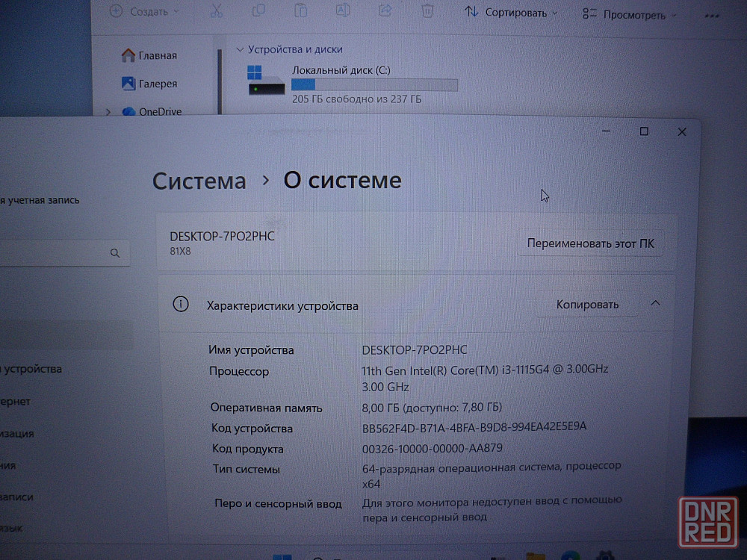Collapse the Характеристики устройства section chevron
Screen dimensions: 747x560
pos(655,303)
